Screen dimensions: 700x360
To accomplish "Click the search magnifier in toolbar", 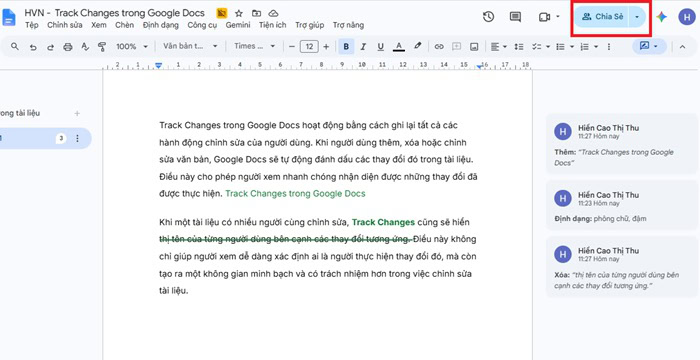I will (15, 46).
